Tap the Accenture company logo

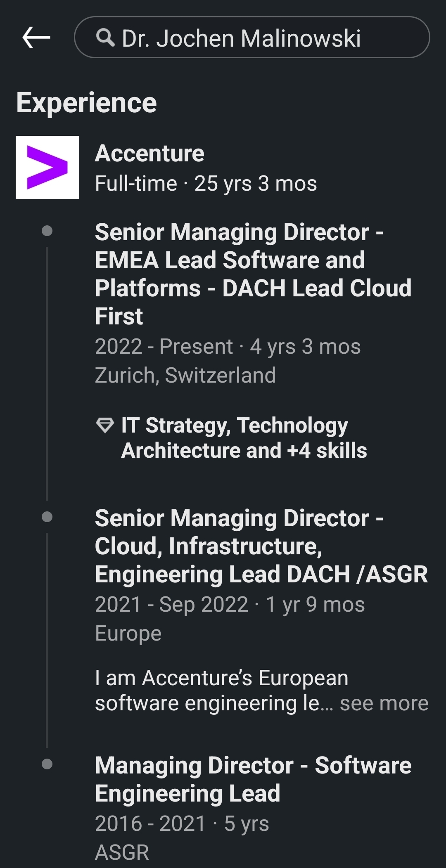click(x=47, y=167)
